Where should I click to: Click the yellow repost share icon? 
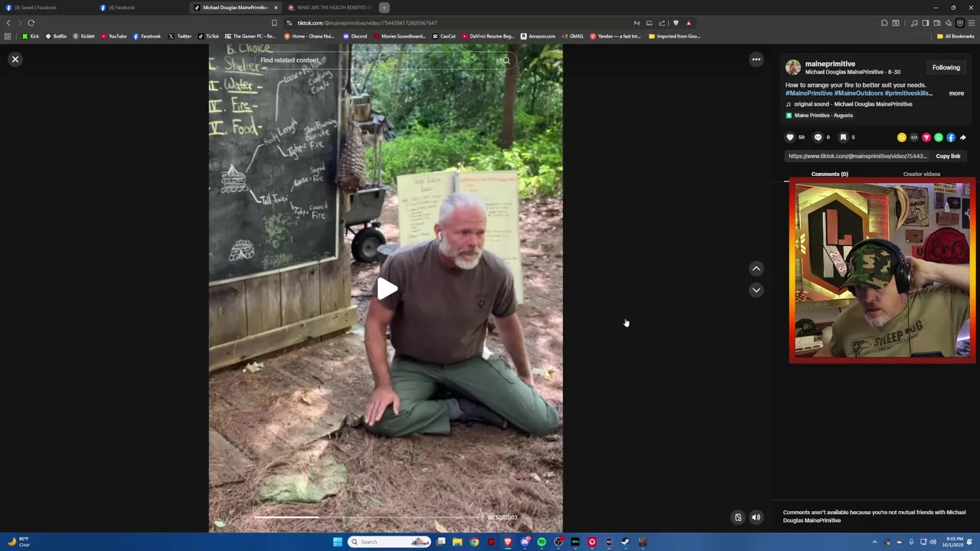[901, 138]
